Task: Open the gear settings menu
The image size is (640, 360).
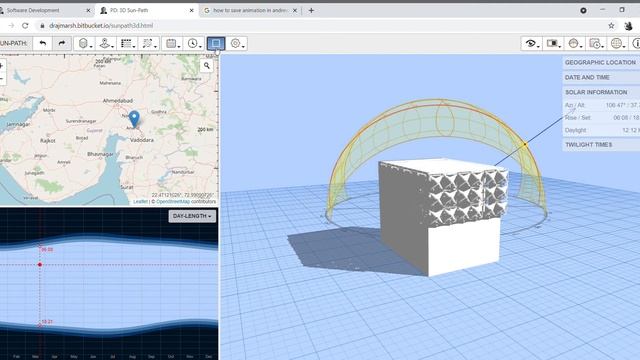Action: [x=237, y=43]
